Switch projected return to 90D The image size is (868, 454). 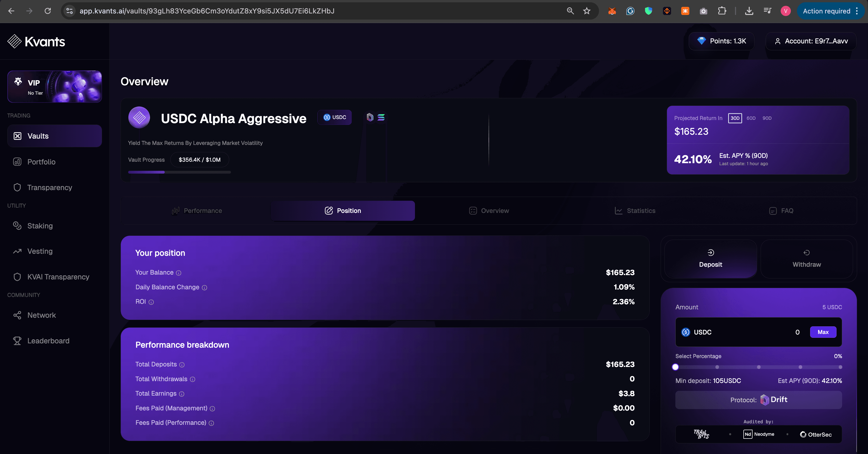coord(767,118)
